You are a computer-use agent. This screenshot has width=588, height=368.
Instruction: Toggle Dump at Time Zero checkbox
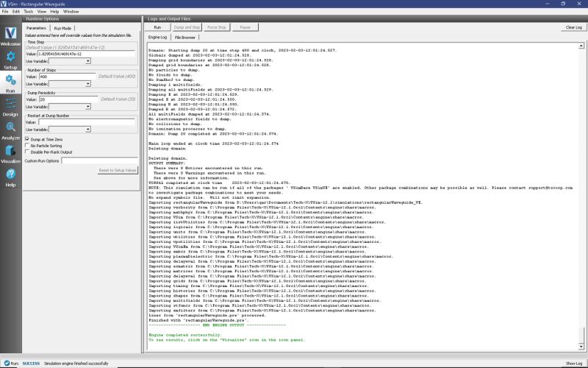[x=27, y=139]
